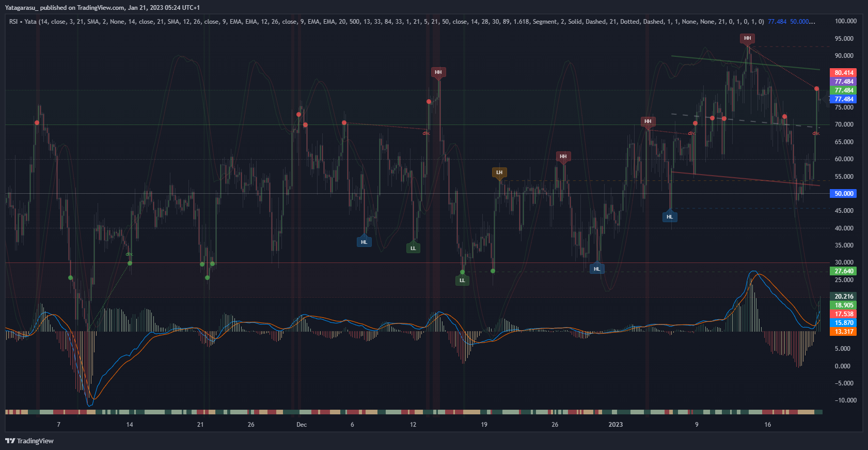This screenshot has width=868, height=450.
Task: Click the 'Dec' label on the time axis
Action: pyautogui.click(x=302, y=425)
